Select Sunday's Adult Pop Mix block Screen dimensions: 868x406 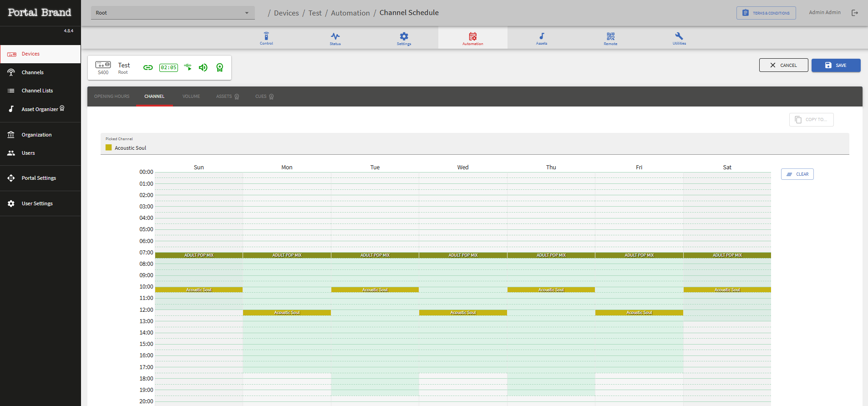click(x=199, y=255)
